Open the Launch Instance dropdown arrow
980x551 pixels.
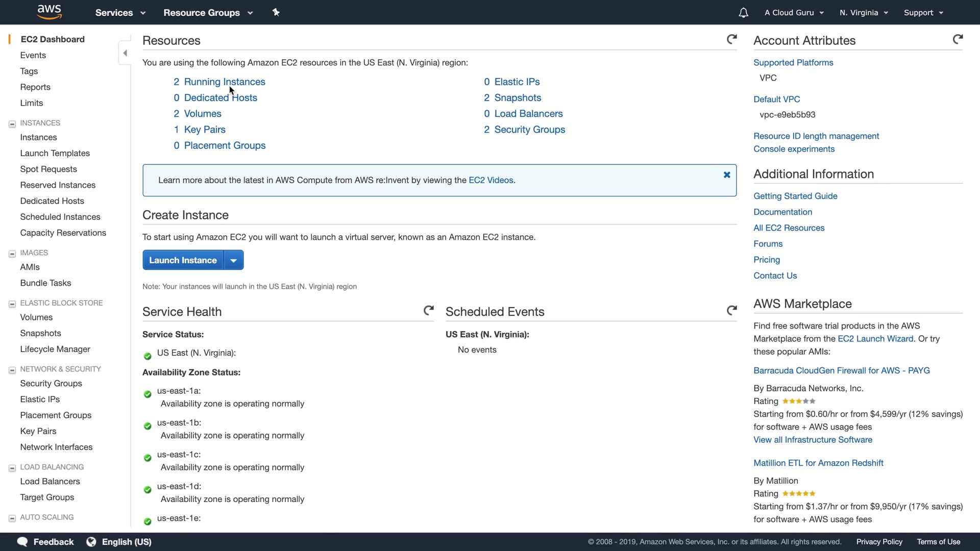[x=233, y=260]
